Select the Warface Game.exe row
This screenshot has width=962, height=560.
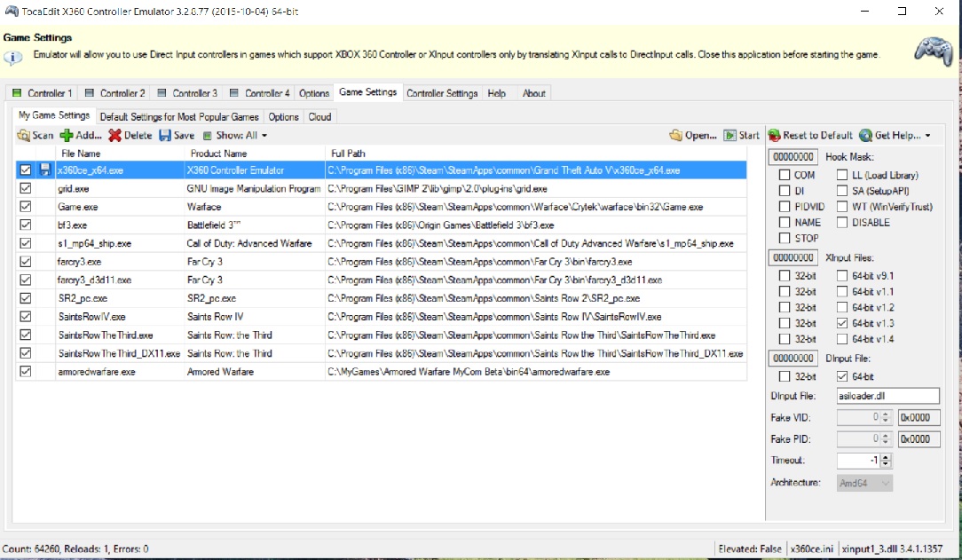tap(381, 207)
